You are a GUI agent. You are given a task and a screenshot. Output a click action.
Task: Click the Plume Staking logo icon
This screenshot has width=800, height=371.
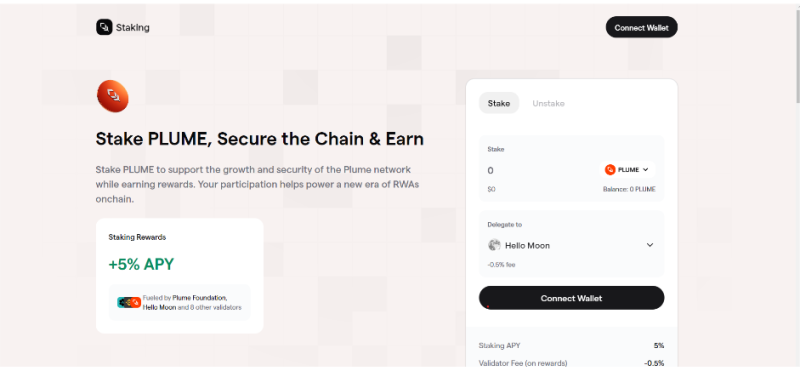tap(104, 27)
